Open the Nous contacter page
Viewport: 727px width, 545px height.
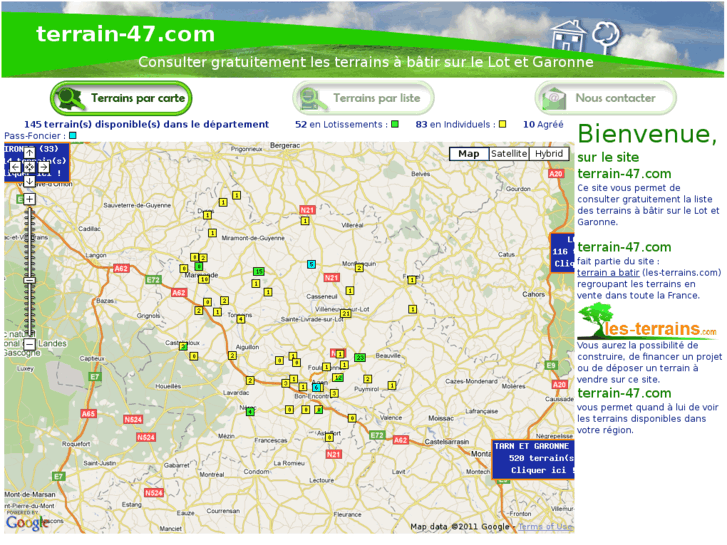pyautogui.click(x=606, y=98)
